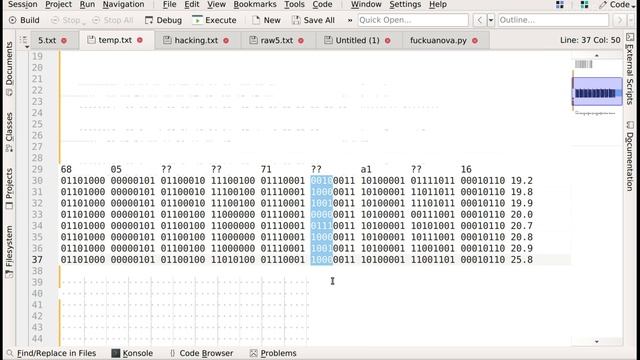Create a new file with New
The width and height of the screenshot is (640, 360).
(x=266, y=20)
